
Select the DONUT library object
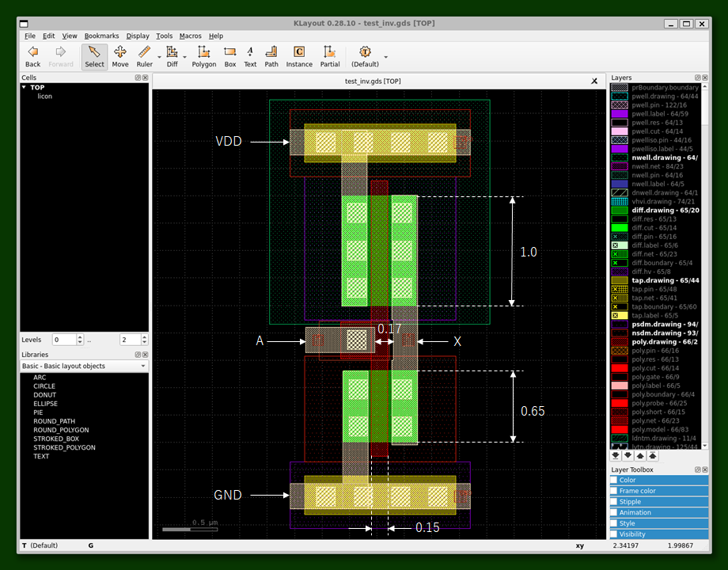click(44, 395)
